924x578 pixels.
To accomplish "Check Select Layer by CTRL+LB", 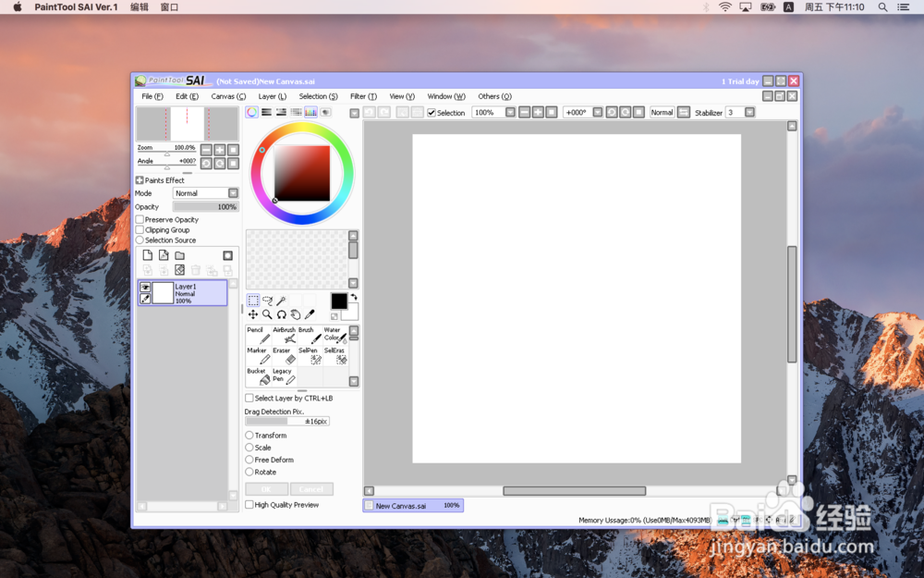I will pos(249,398).
